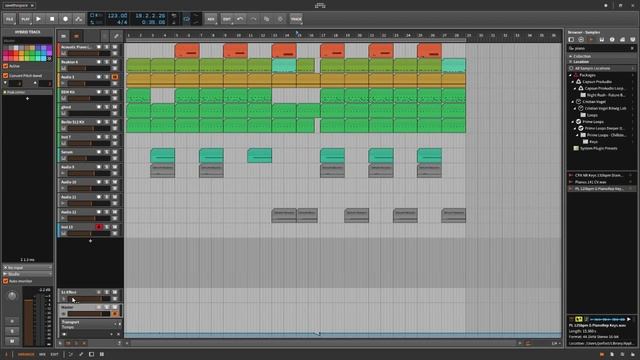
Task: Click the Undo arrow in toolbar
Action: tap(240, 19)
